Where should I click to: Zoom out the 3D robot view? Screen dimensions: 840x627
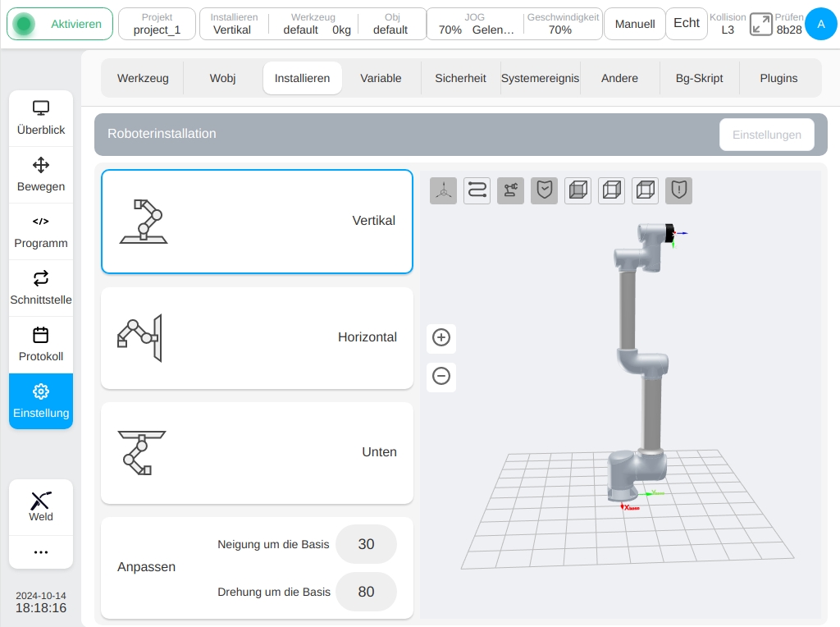(441, 376)
